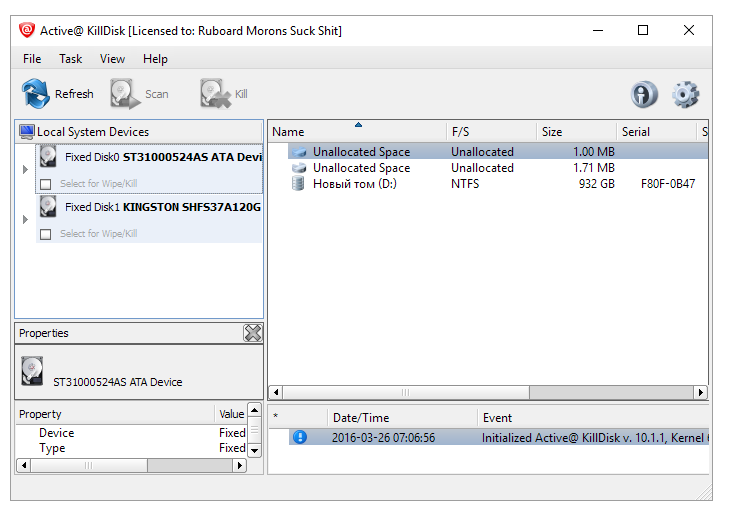Check Select for Wipe/Kill under Fixed Disk0
This screenshot has height=521, width=737.
pos(46,184)
